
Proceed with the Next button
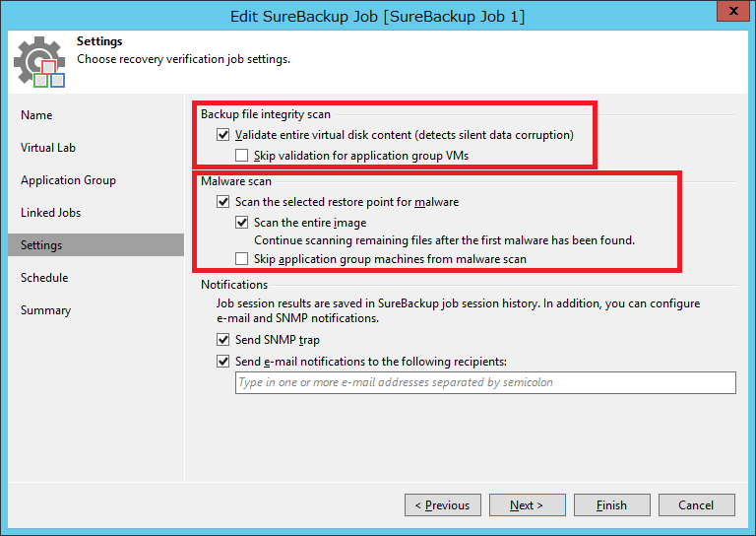(528, 505)
